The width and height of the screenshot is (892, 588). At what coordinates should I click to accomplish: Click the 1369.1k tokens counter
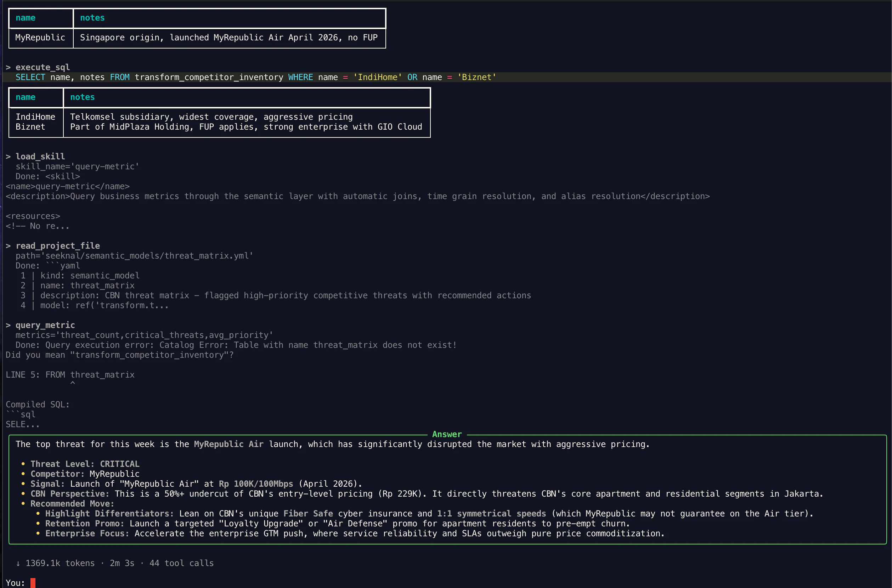(60, 563)
